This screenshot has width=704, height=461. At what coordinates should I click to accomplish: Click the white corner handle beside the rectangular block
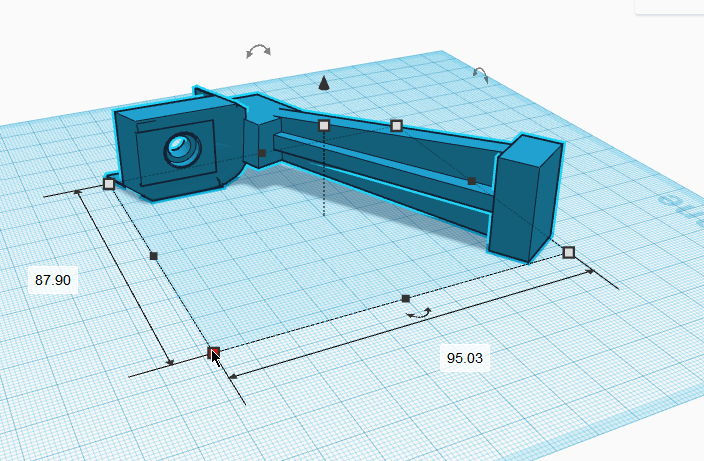point(568,252)
